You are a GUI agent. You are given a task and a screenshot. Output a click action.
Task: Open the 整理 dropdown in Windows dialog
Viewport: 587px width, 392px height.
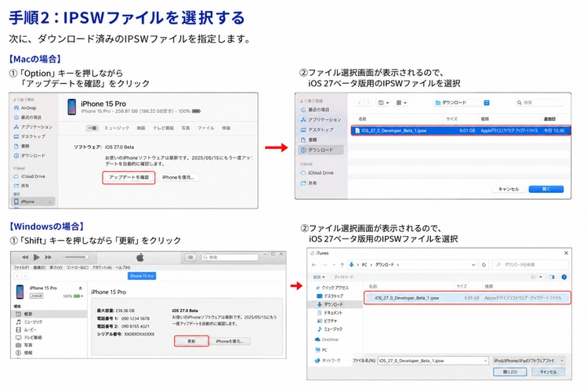[x=319, y=277]
